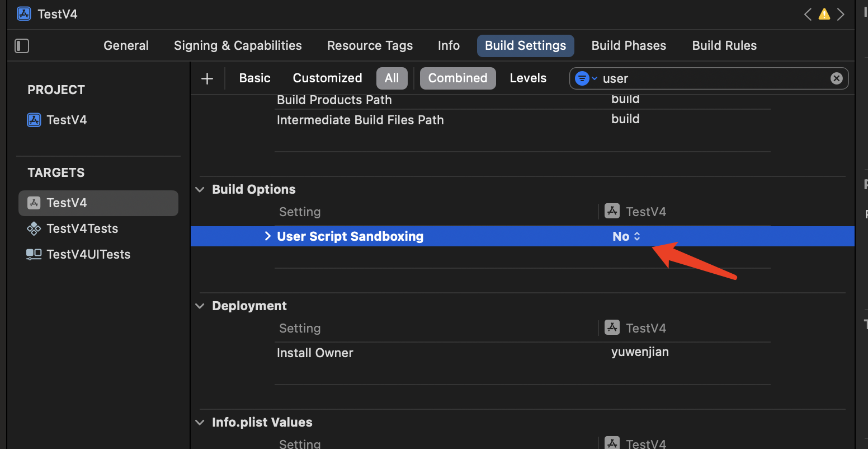Screen dimensions: 868x449
Task: Go to next issue with right chevron
Action: tap(841, 15)
